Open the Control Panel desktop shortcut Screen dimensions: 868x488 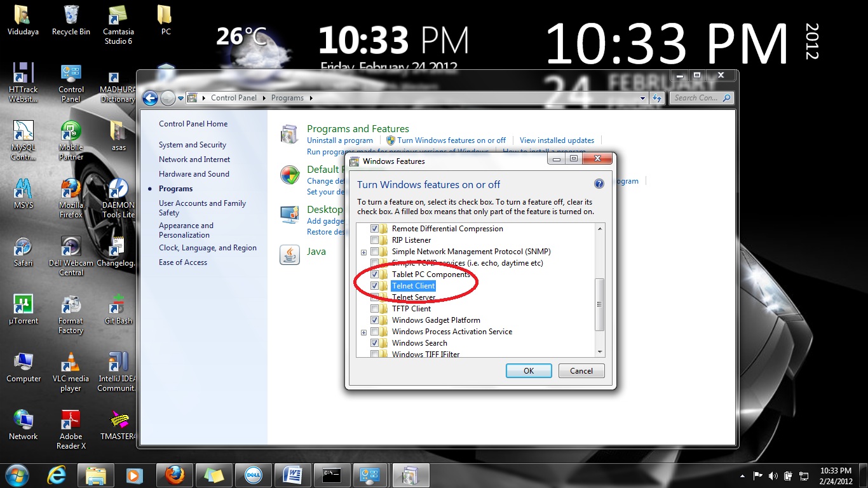(71, 83)
